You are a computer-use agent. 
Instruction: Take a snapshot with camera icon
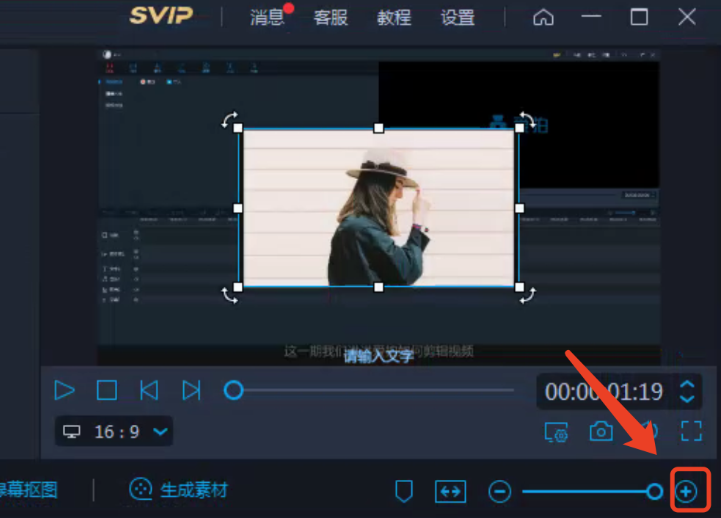pos(601,431)
